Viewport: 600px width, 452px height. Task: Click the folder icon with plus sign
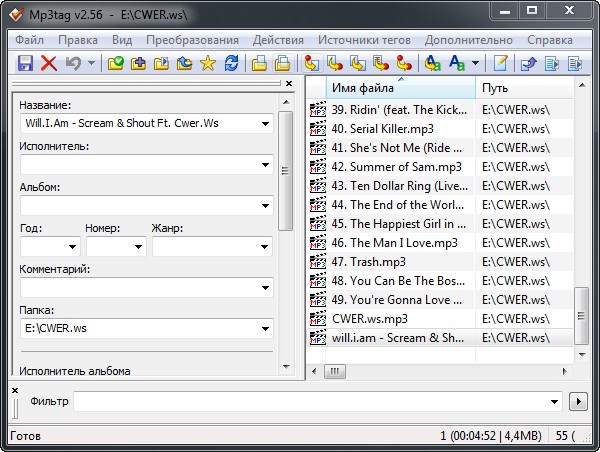coord(139,63)
